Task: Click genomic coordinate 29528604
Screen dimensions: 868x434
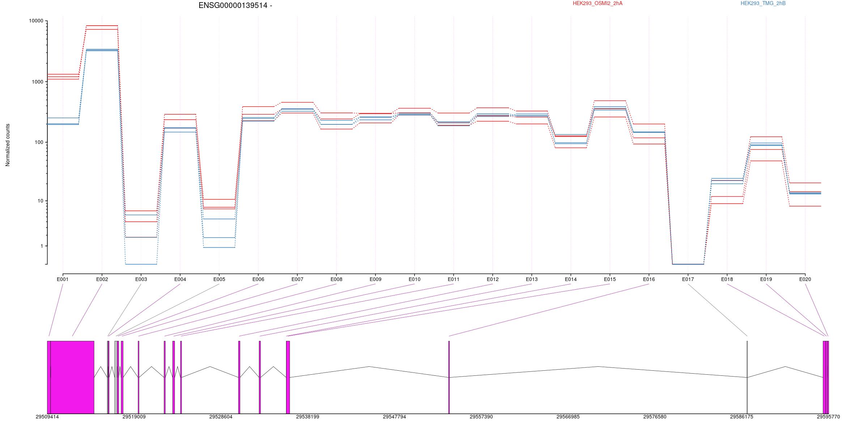Action: pyautogui.click(x=221, y=417)
